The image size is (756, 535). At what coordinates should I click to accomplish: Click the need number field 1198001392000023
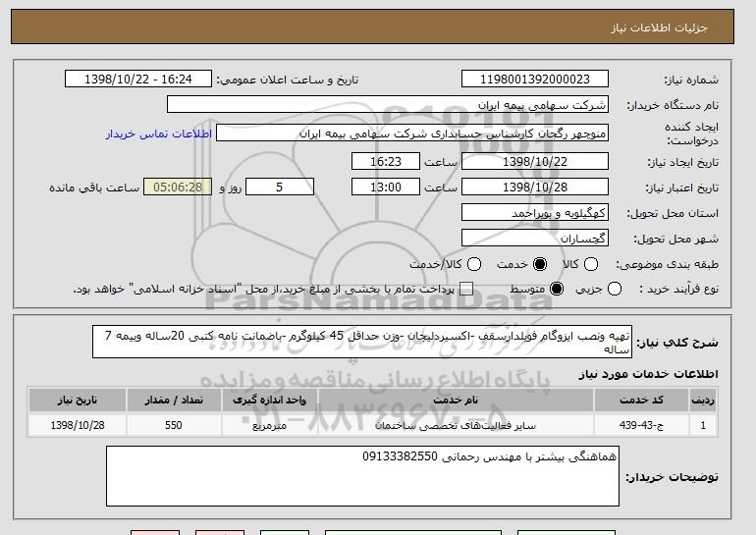[x=535, y=80]
